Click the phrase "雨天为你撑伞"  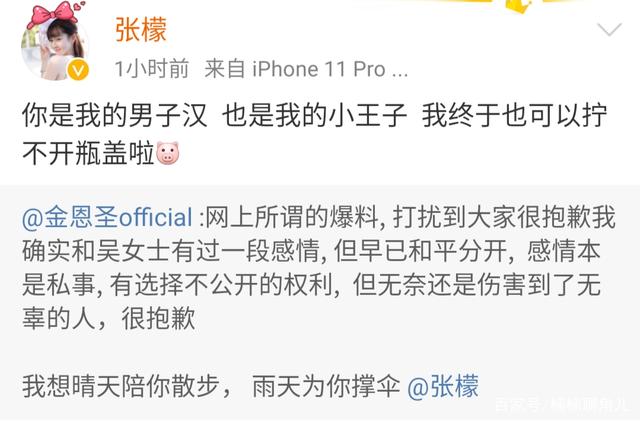[x=326, y=386]
